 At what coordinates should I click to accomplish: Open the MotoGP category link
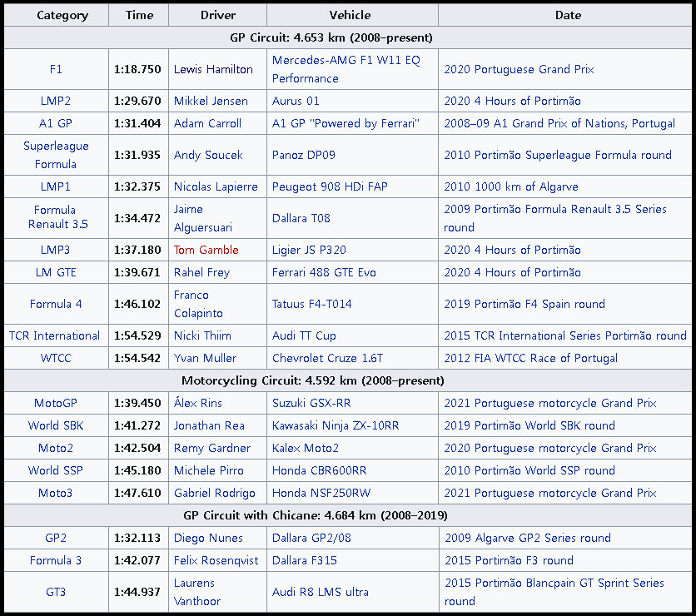(x=56, y=403)
